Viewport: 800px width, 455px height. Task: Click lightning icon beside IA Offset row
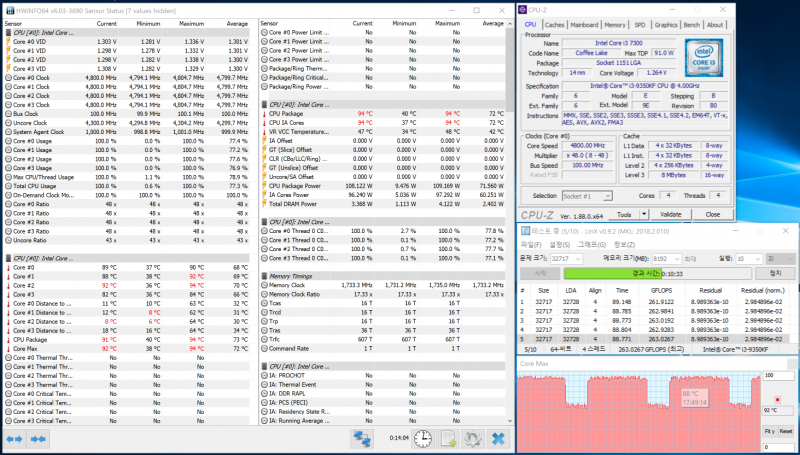pos(264,141)
